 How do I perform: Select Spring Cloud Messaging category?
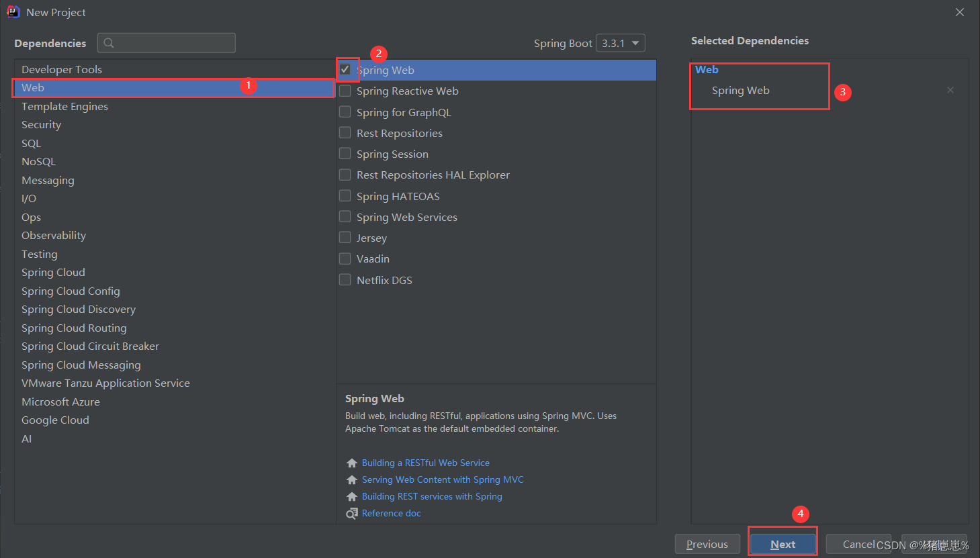point(174,365)
